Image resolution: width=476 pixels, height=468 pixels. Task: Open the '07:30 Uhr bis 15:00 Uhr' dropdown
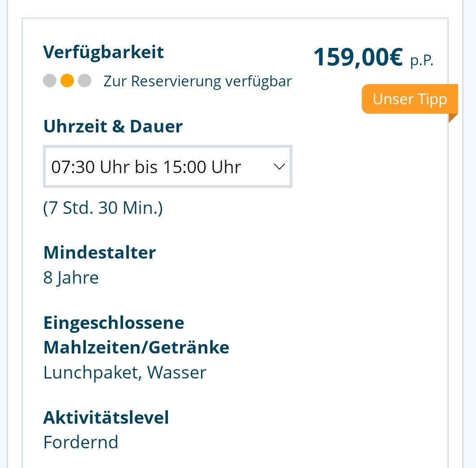(x=167, y=167)
